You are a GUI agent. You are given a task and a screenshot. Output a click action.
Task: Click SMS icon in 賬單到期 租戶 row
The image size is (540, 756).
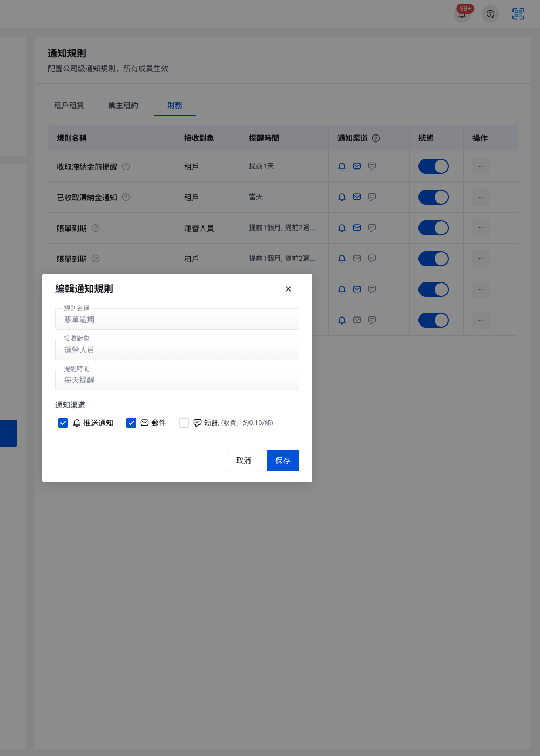coord(372,259)
